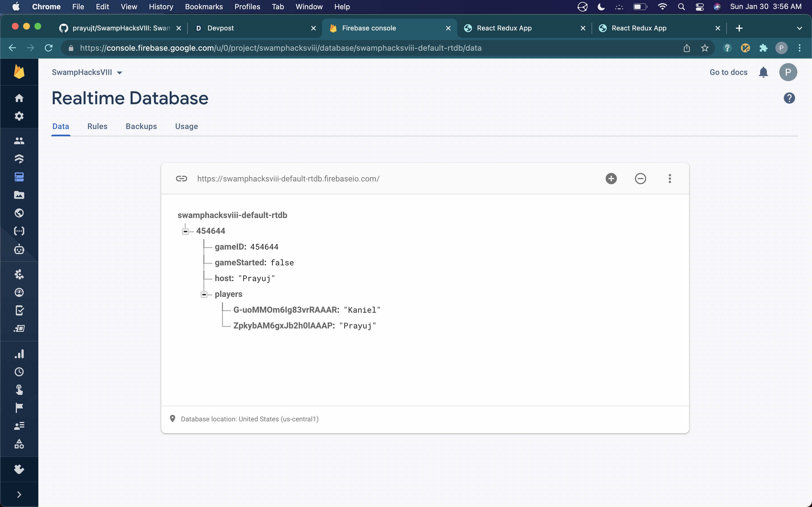
Task: Collapse the 454644 tree node
Action: click(185, 231)
